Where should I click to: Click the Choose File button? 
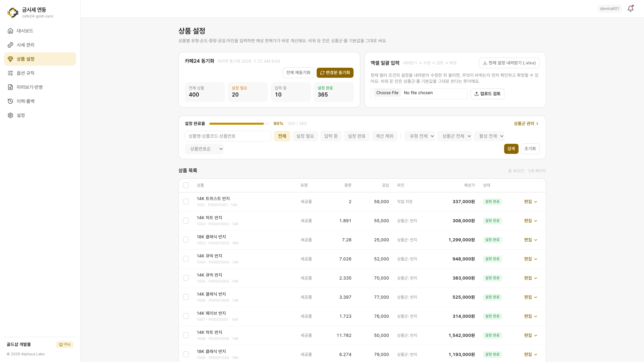pos(387,93)
